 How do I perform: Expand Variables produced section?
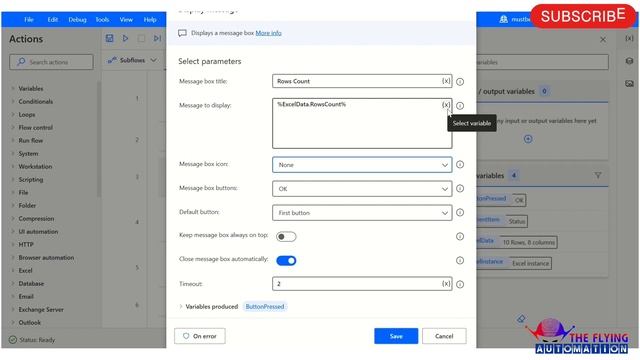point(181,307)
